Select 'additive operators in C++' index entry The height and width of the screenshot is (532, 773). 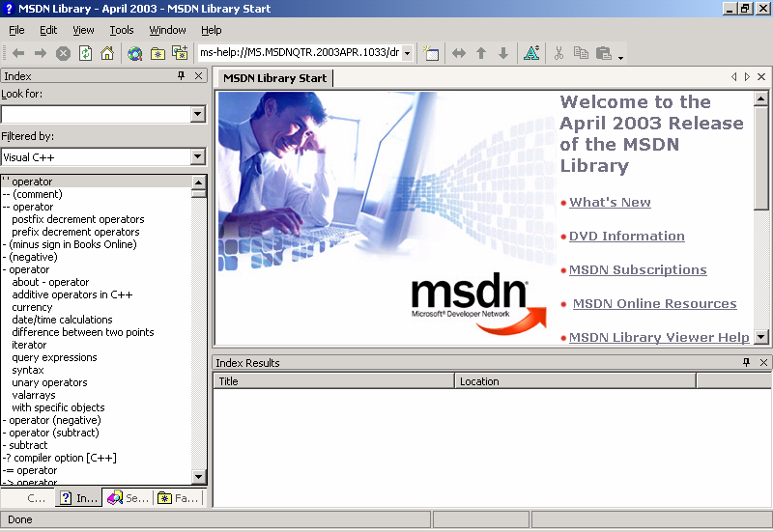[x=72, y=294]
